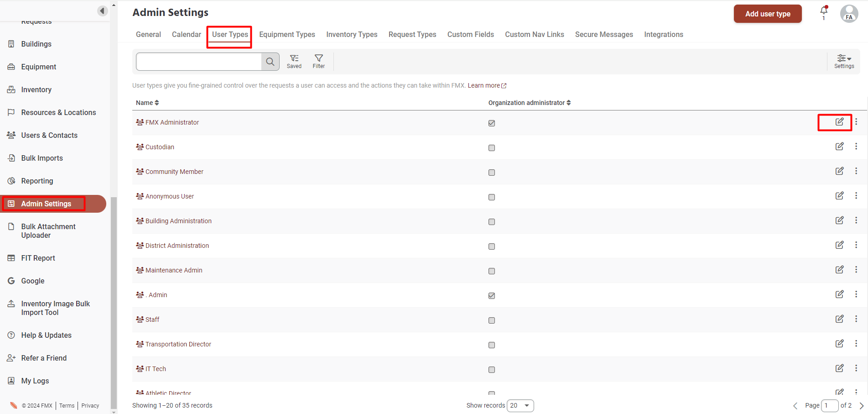Click the notification bell icon
The image size is (868, 414).
click(824, 11)
